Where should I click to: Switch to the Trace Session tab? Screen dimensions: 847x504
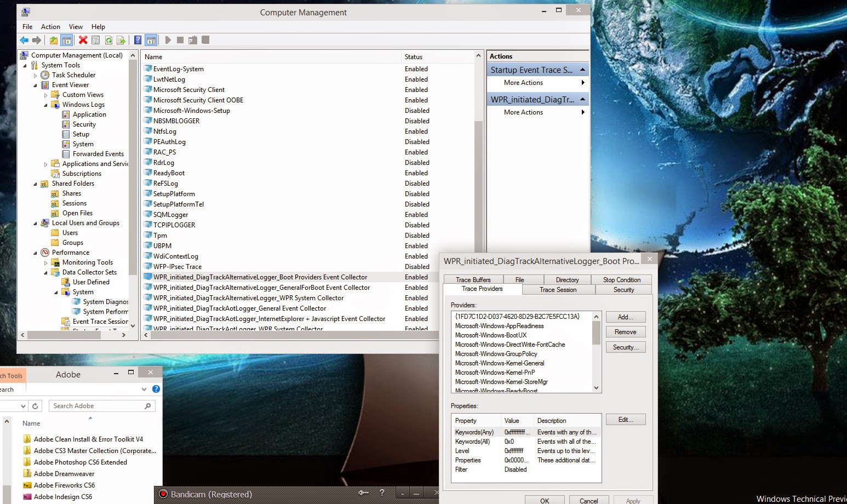(558, 290)
